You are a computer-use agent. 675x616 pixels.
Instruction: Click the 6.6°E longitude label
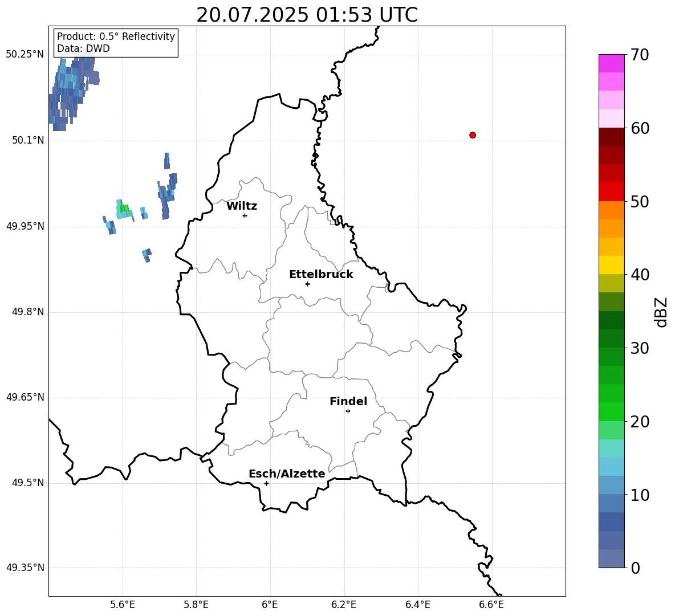click(x=491, y=605)
